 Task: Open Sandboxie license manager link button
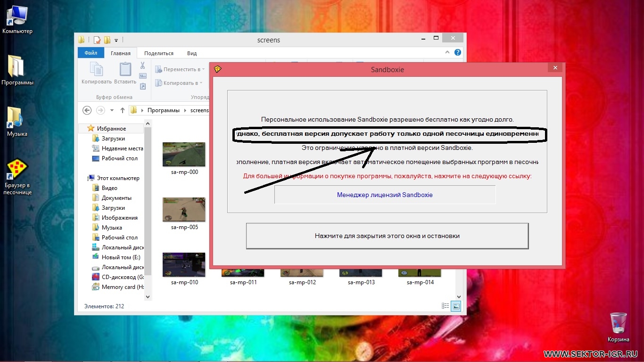pos(385,195)
